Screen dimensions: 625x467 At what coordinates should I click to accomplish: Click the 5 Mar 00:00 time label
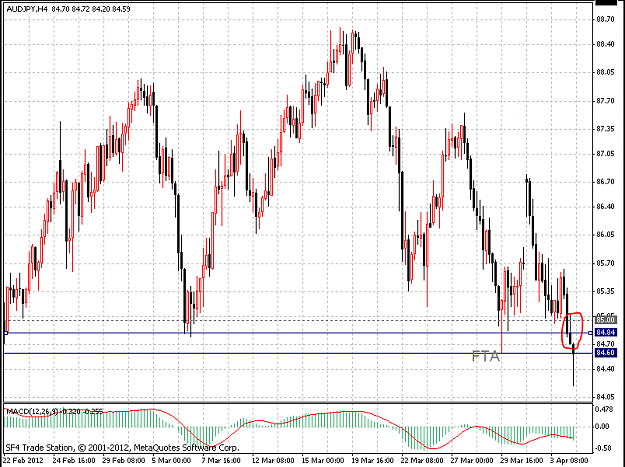pos(172,461)
